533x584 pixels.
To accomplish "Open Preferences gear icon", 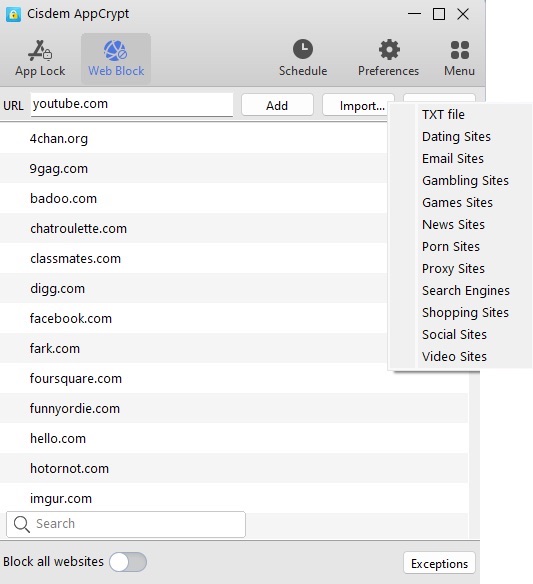I will 389,49.
